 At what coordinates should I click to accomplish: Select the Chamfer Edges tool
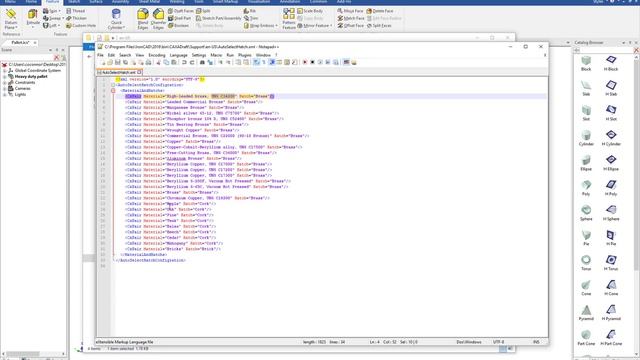[x=158, y=19]
